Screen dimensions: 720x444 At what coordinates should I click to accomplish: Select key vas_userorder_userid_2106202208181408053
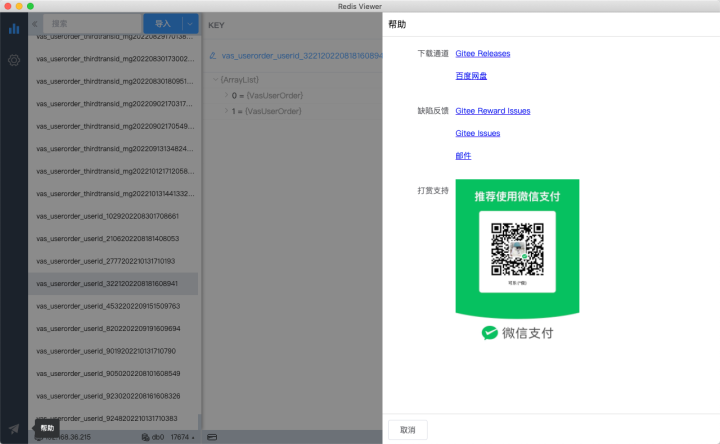[x=113, y=238]
